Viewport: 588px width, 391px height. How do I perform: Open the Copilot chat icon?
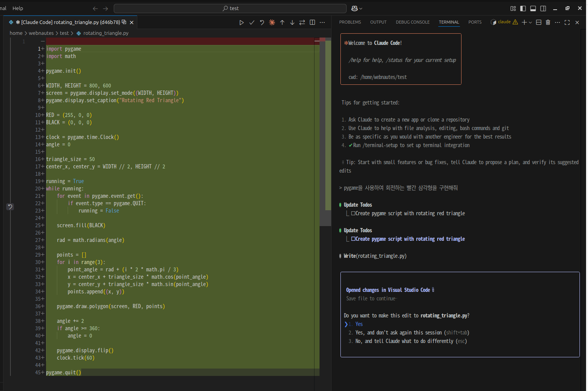point(354,9)
